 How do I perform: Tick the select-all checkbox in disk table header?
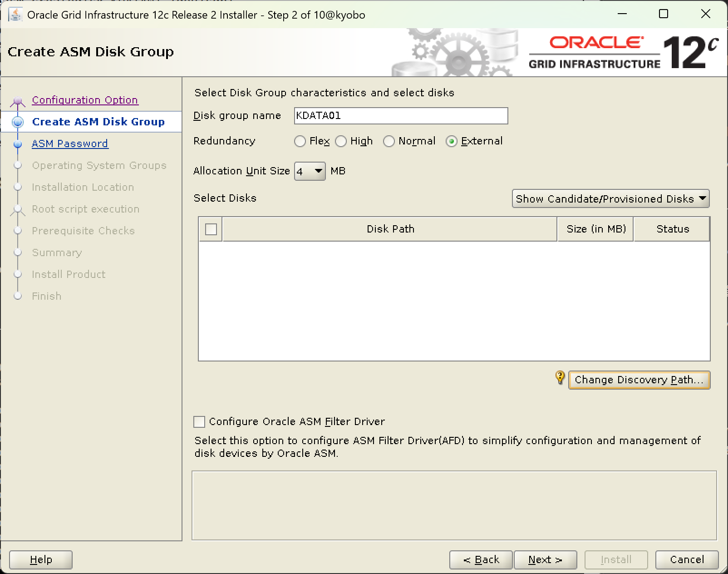pyautogui.click(x=211, y=229)
